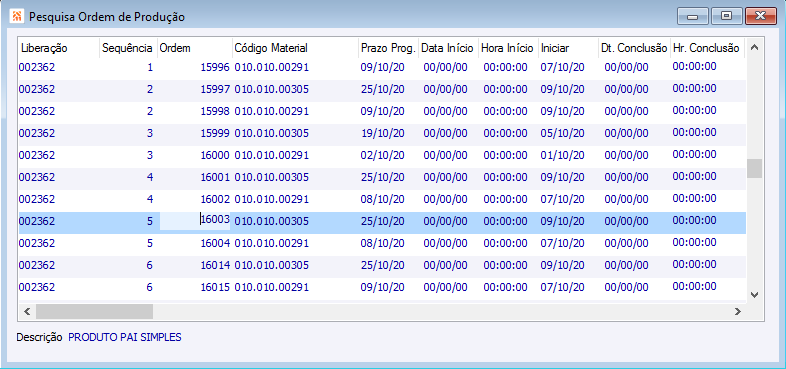This screenshot has height=369, width=786.
Task: Sort by the Sequência column header
Action: point(128,48)
